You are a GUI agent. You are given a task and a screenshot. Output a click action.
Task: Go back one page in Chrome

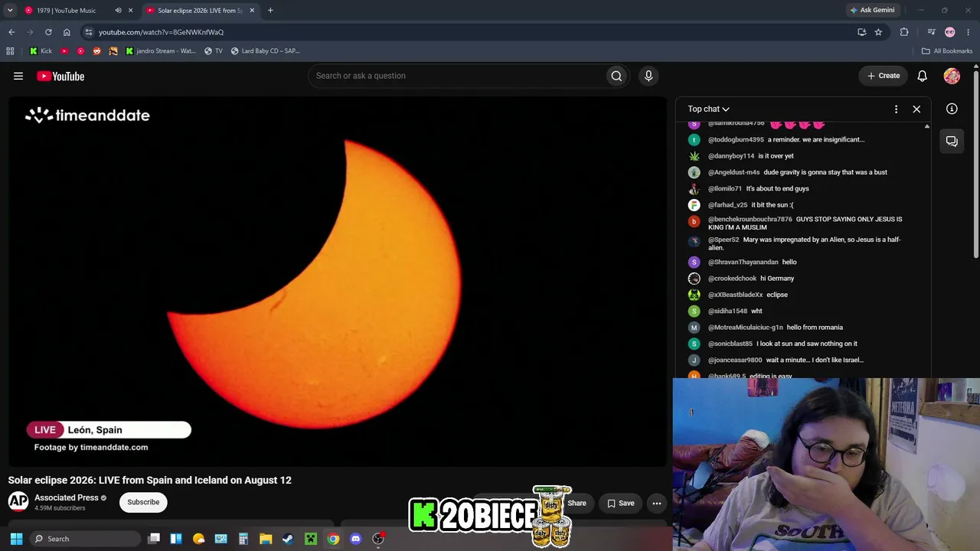(11, 32)
